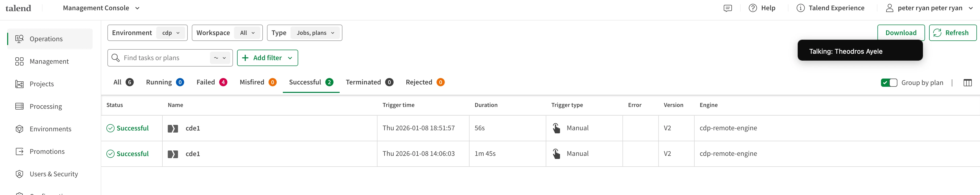
Task: Click the Management sidebar icon
Action: (19, 61)
